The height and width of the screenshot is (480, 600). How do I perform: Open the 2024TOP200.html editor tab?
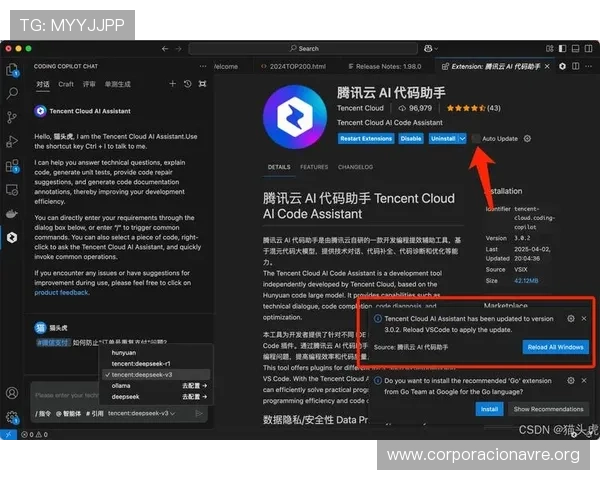coord(293,66)
